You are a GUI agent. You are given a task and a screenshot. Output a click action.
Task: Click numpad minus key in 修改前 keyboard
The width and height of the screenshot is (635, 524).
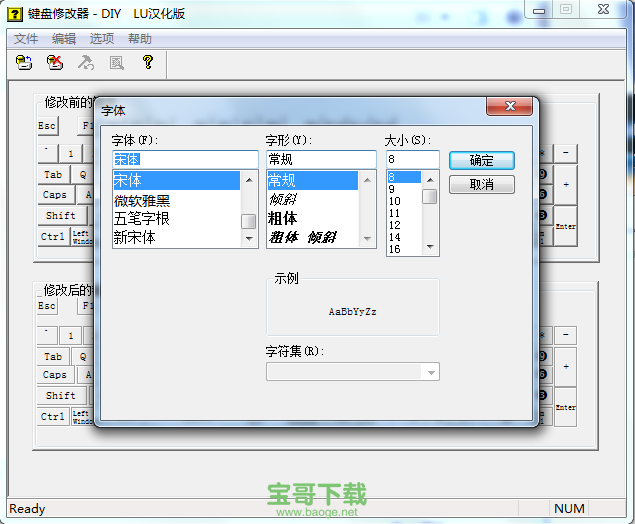[566, 153]
